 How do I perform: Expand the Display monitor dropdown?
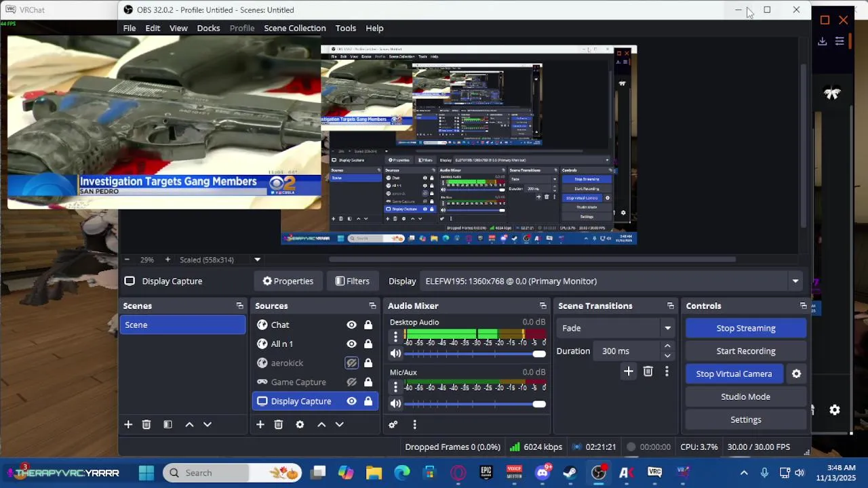click(x=795, y=281)
